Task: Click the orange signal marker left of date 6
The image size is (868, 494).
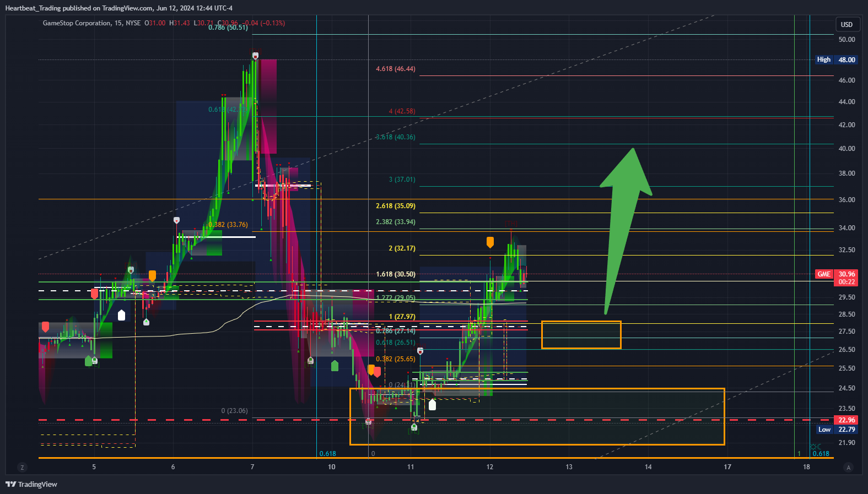Action: [153, 276]
